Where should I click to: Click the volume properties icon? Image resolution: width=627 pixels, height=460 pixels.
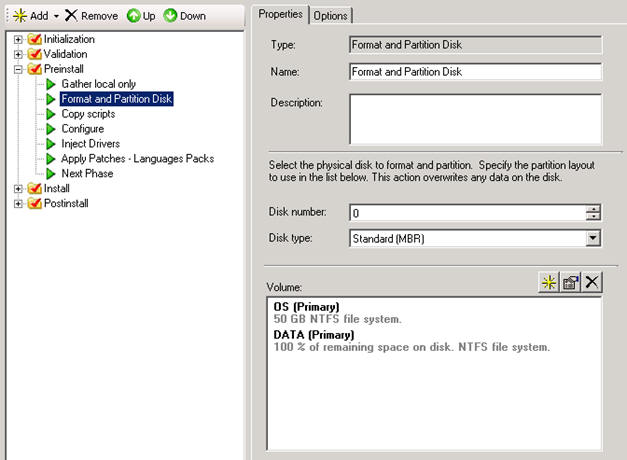[571, 282]
